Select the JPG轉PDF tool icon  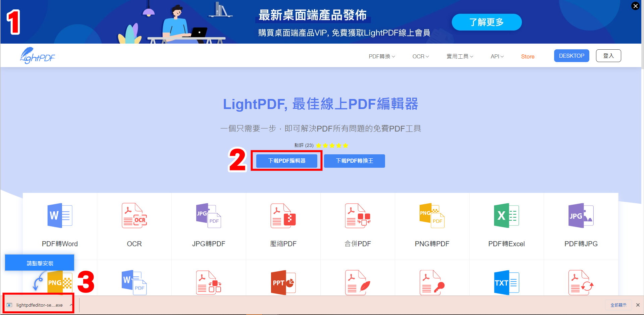[x=209, y=215]
